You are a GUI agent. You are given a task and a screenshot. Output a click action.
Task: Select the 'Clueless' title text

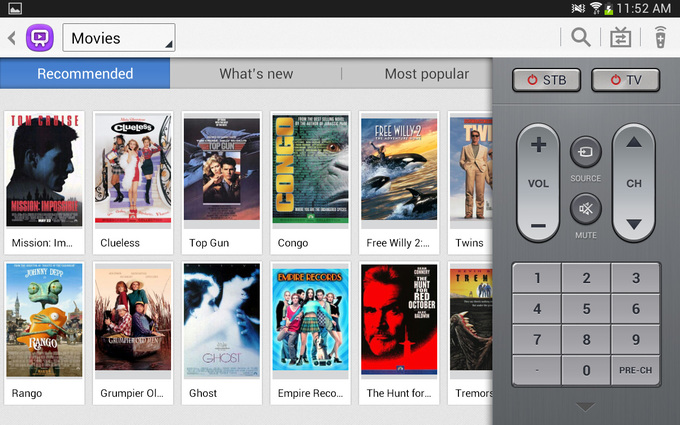pos(120,243)
